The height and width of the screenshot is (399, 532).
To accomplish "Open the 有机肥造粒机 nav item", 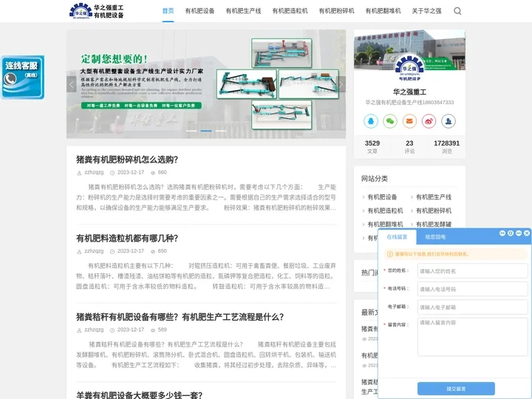I will point(290,11).
